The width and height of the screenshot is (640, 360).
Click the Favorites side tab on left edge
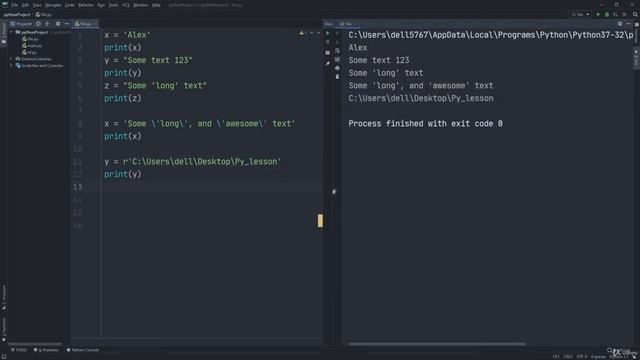4,329
